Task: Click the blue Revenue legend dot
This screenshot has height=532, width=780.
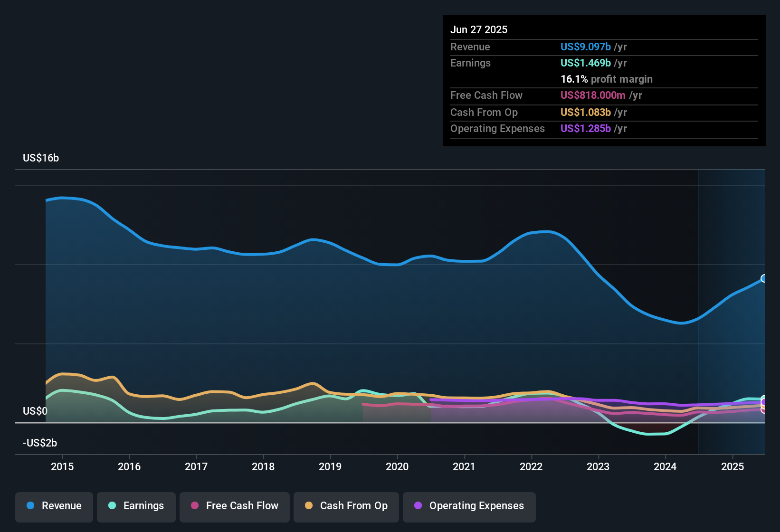Action: (30, 505)
